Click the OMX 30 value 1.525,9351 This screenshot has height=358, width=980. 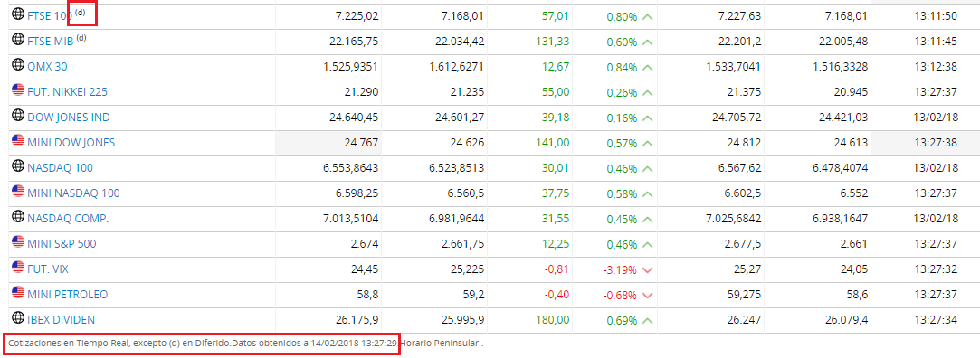point(350,67)
